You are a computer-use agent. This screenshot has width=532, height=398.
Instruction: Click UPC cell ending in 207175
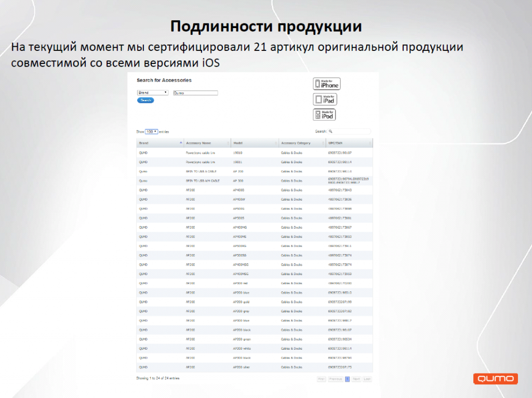[x=340, y=367]
